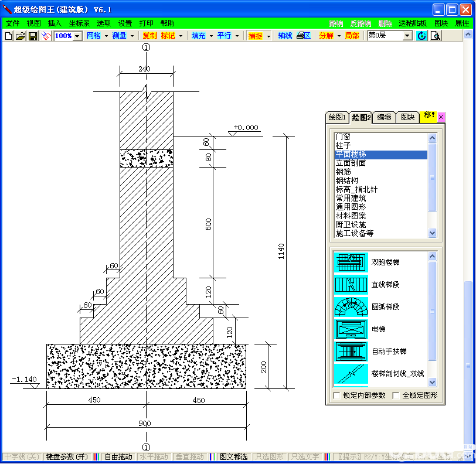Open the 标记 dropdown arrow
476x464 pixels.
(181, 36)
